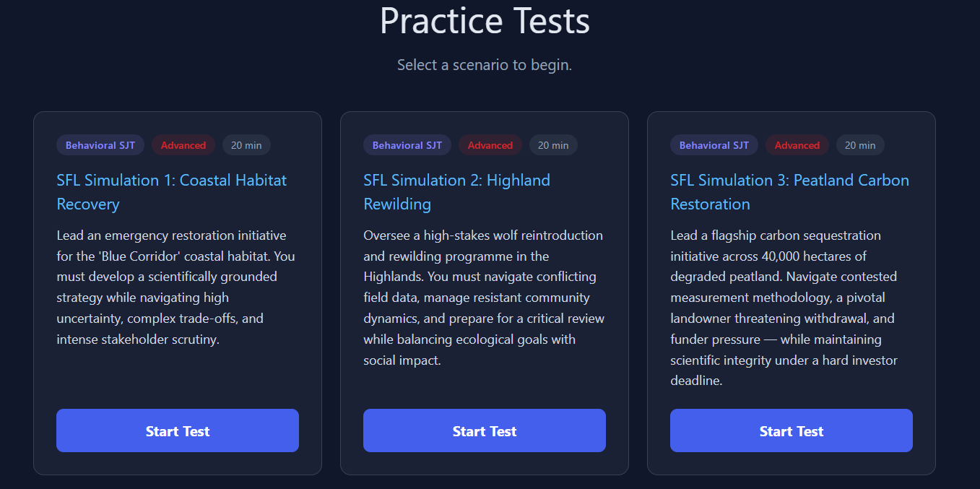This screenshot has width=980, height=489.
Task: Click the 20 min badge on Coastal Habitat Recovery
Action: 246,144
